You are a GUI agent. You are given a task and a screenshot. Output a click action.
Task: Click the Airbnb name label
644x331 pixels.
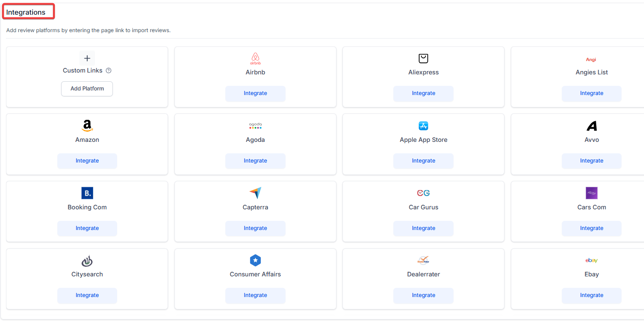tap(255, 72)
